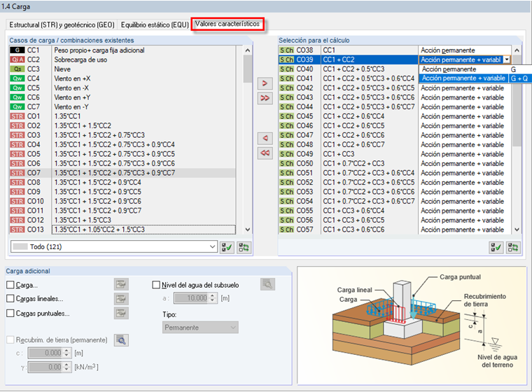This screenshot has width=532, height=392.
Task: Select all in calculation selection list
Action: [496, 247]
